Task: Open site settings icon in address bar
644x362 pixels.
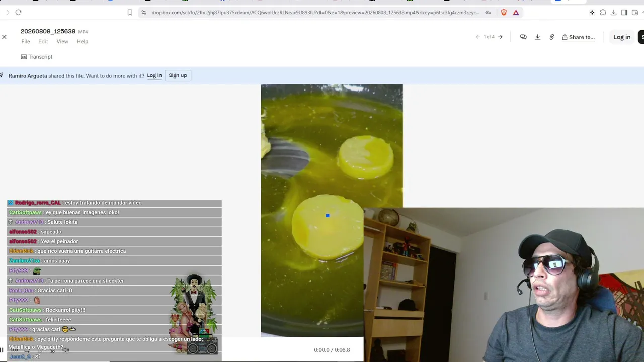Action: [x=144, y=12]
